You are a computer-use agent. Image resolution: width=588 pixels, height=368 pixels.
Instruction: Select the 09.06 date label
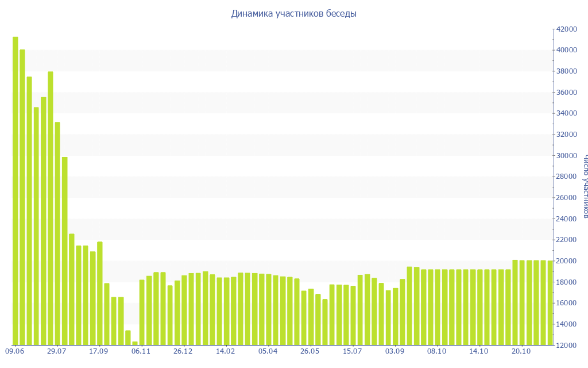pos(14,351)
